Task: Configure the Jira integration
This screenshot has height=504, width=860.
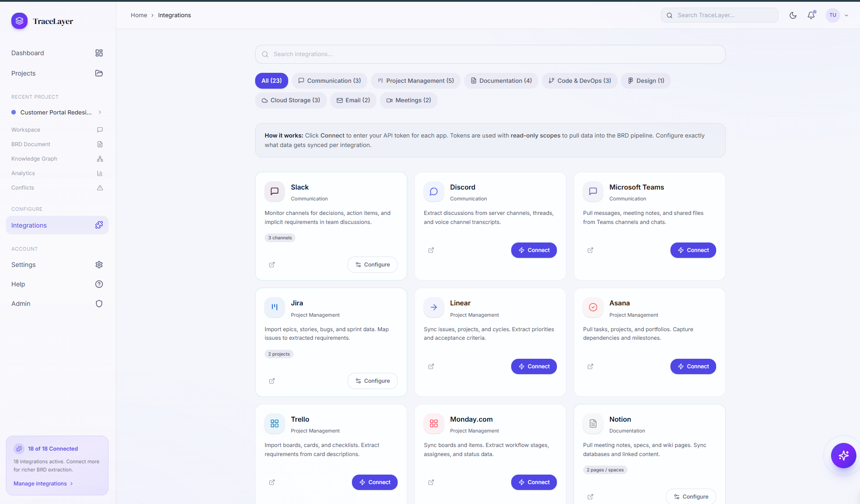Action: tap(372, 381)
